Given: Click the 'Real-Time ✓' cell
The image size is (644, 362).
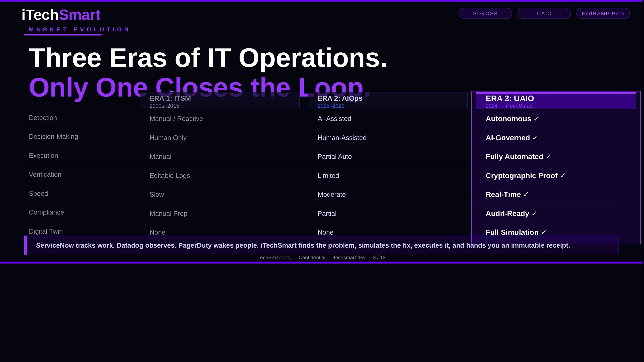Looking at the screenshot, I should point(507,194).
